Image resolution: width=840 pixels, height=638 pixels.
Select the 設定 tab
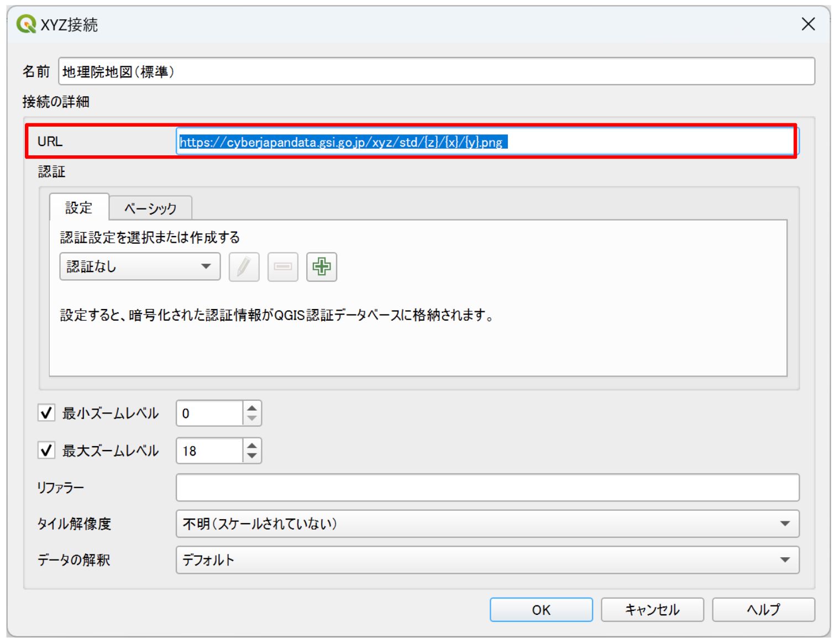[79, 207]
